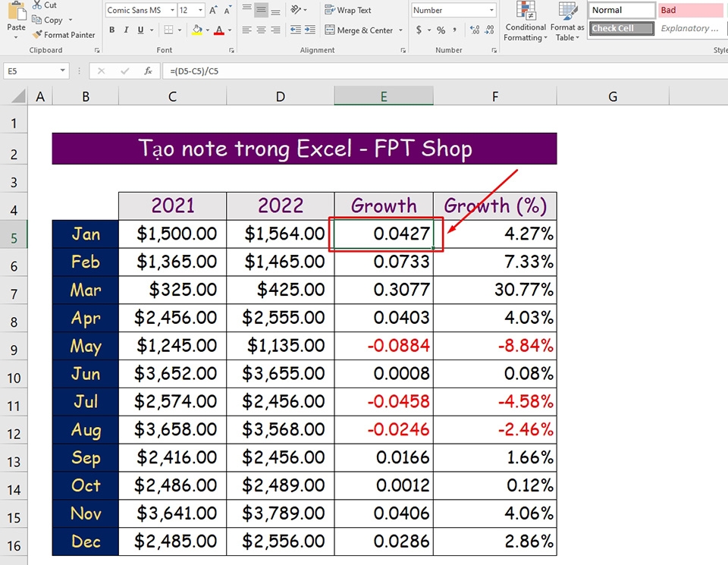
Task: Click the Paste clipboard icon
Action: point(16,10)
